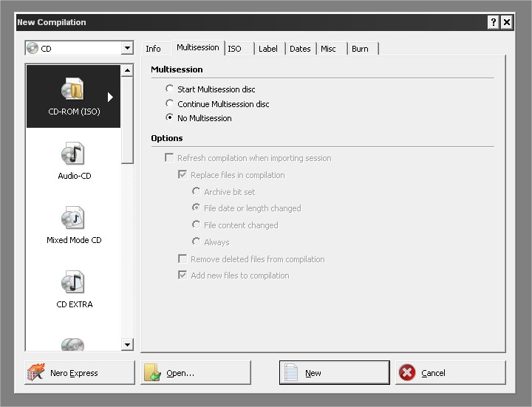Select Start Multisession disc option
The image size is (532, 407).
point(170,89)
